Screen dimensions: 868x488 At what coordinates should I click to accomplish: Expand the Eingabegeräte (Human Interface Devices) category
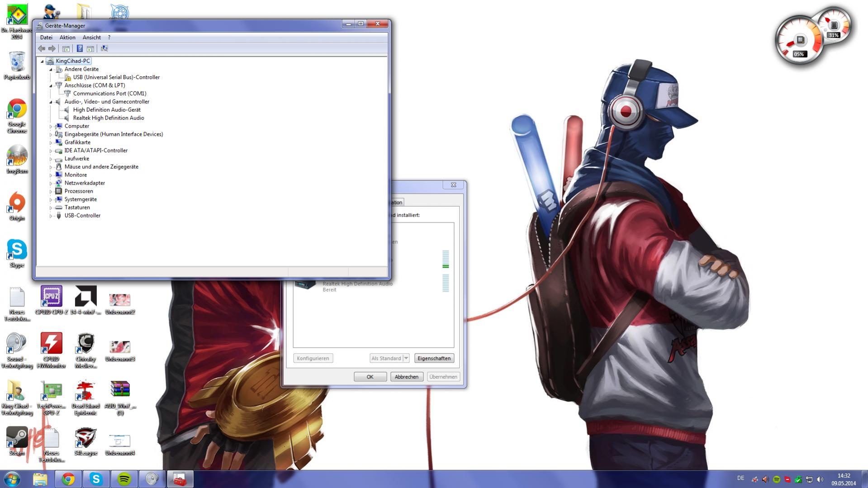(x=51, y=135)
